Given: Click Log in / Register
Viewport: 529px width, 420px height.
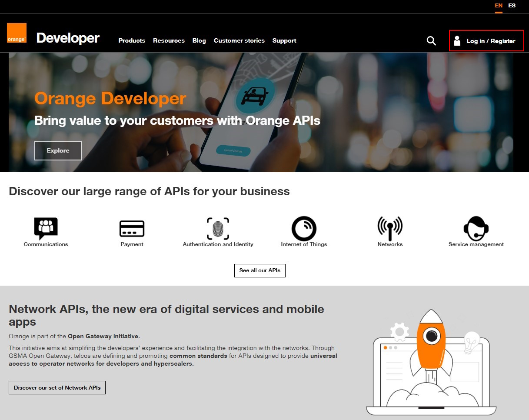Looking at the screenshot, I should pos(486,41).
